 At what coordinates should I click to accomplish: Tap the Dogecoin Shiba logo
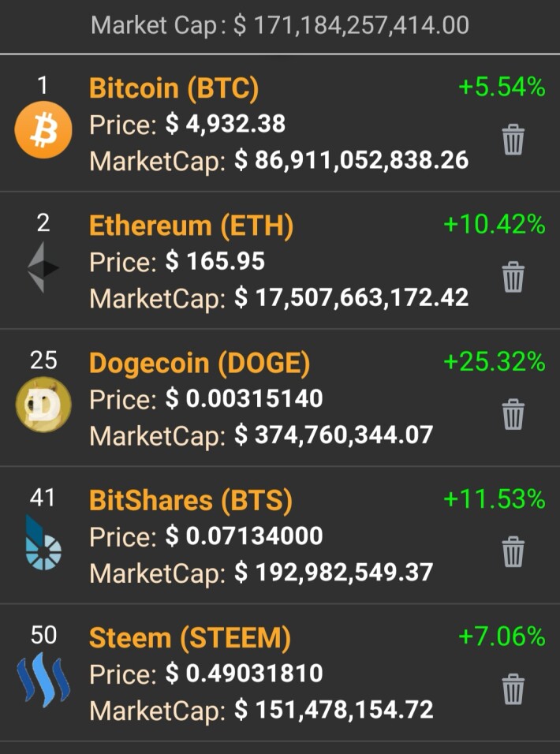(43, 405)
